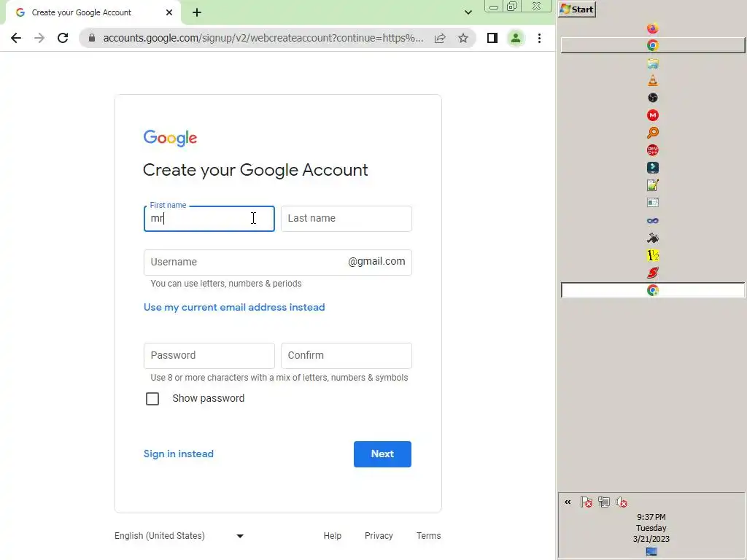Open the Privacy link in the footer
The image size is (747, 560).
pyautogui.click(x=379, y=536)
